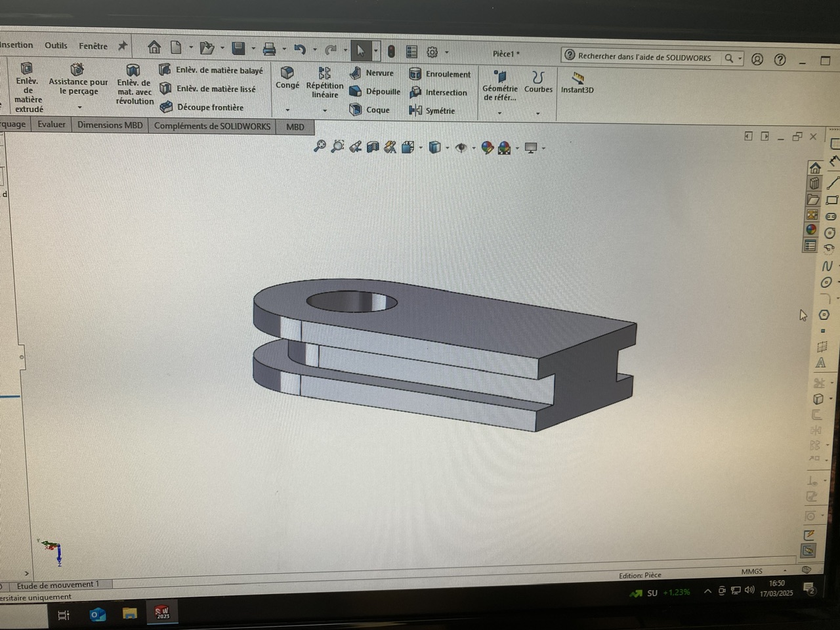This screenshot has width=840, height=630.
Task: Open the Etude de mouvement 1 tab
Action: tap(58, 585)
